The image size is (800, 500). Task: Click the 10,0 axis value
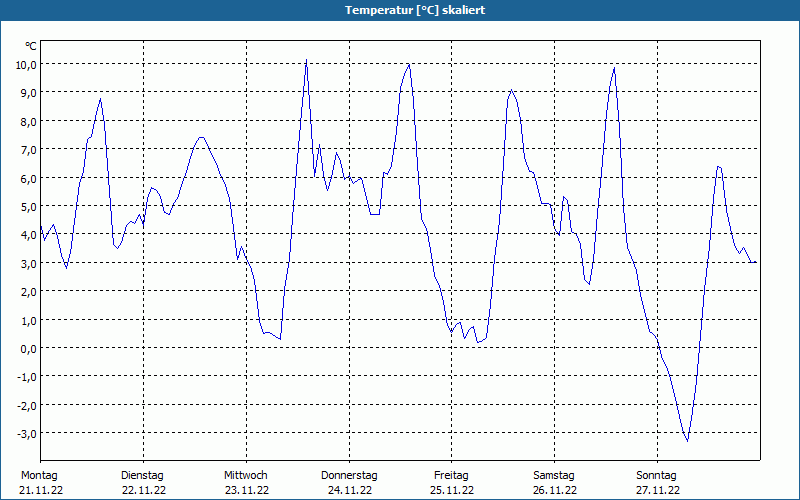(x=26, y=64)
